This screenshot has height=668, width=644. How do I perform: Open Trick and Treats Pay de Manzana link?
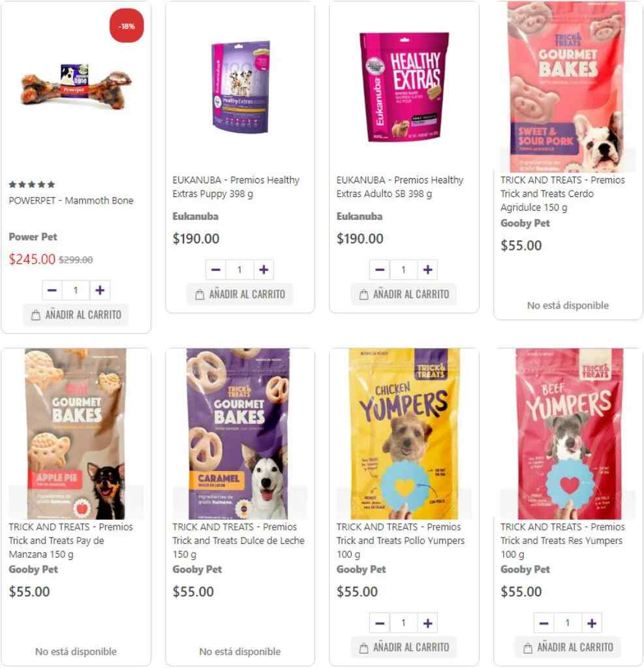[70, 541]
